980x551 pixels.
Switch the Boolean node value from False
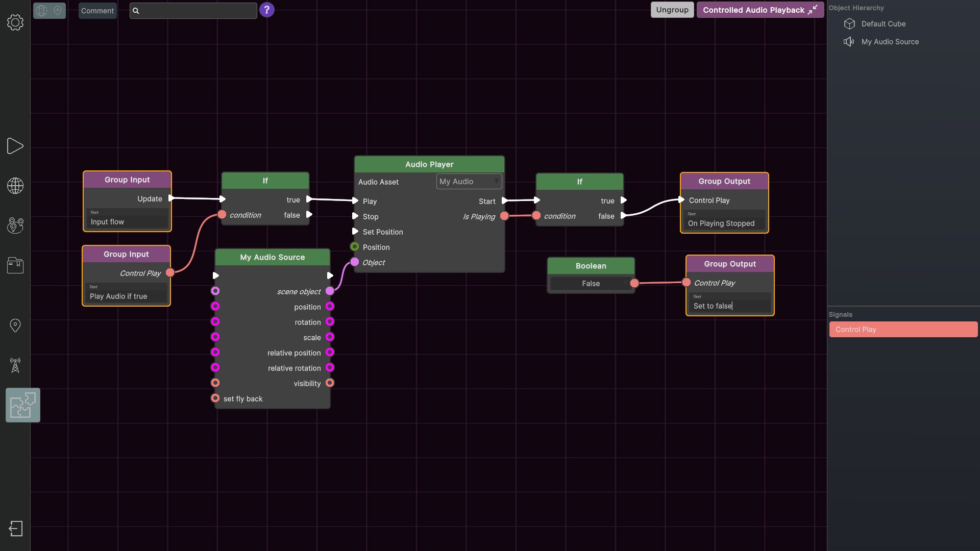590,283
